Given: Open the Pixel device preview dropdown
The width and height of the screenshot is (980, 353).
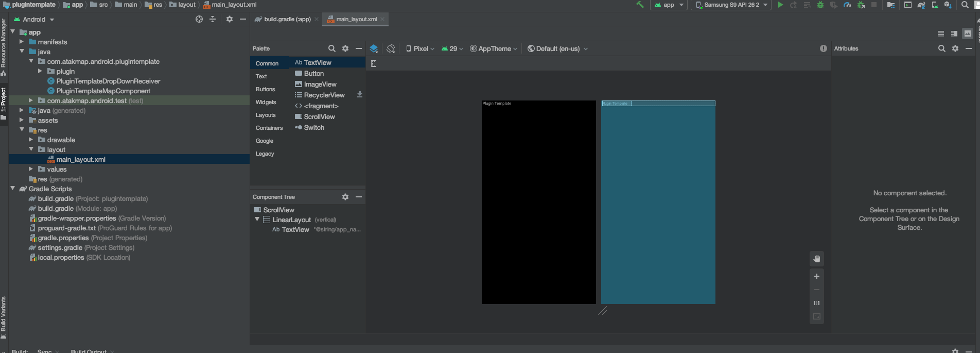Looking at the screenshot, I should click(x=420, y=48).
